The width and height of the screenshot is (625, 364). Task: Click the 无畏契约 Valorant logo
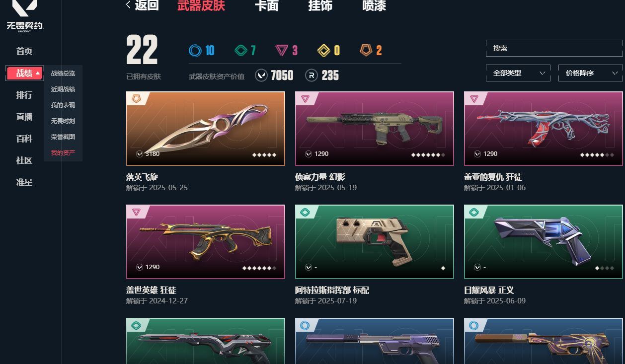tap(24, 15)
